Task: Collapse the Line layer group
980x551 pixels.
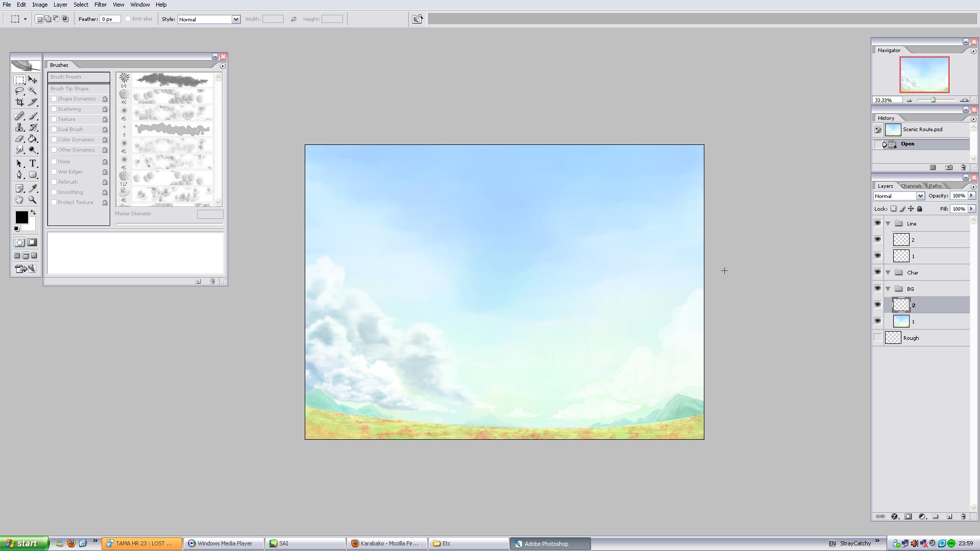Action: pyautogui.click(x=888, y=223)
